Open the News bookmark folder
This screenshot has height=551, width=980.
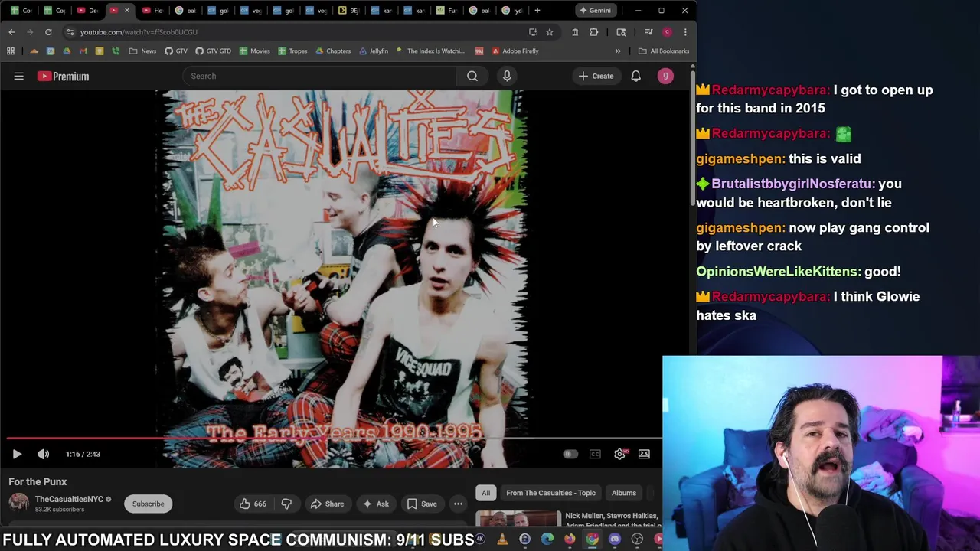(142, 51)
